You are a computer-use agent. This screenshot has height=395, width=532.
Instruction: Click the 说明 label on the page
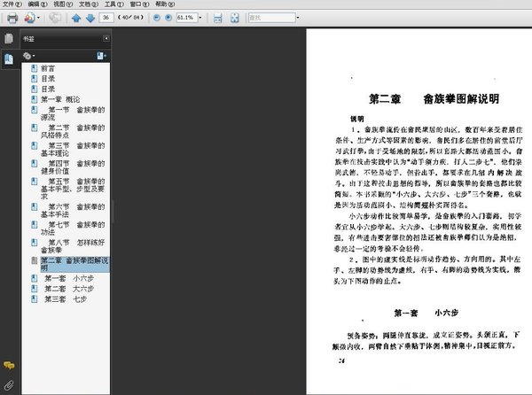(x=357, y=119)
